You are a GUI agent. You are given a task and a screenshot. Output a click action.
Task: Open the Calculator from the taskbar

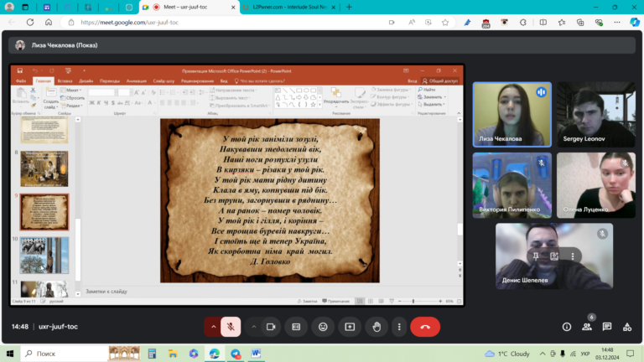(152, 354)
